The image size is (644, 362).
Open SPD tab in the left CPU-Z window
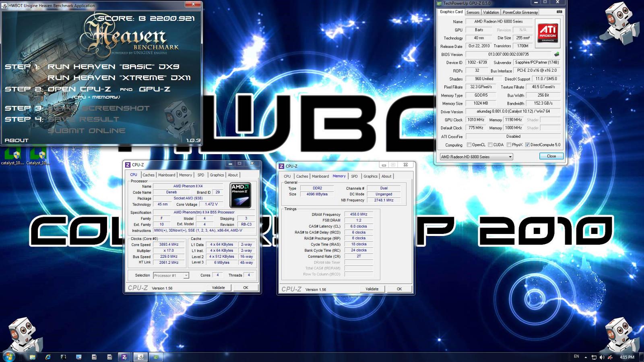coord(201,175)
